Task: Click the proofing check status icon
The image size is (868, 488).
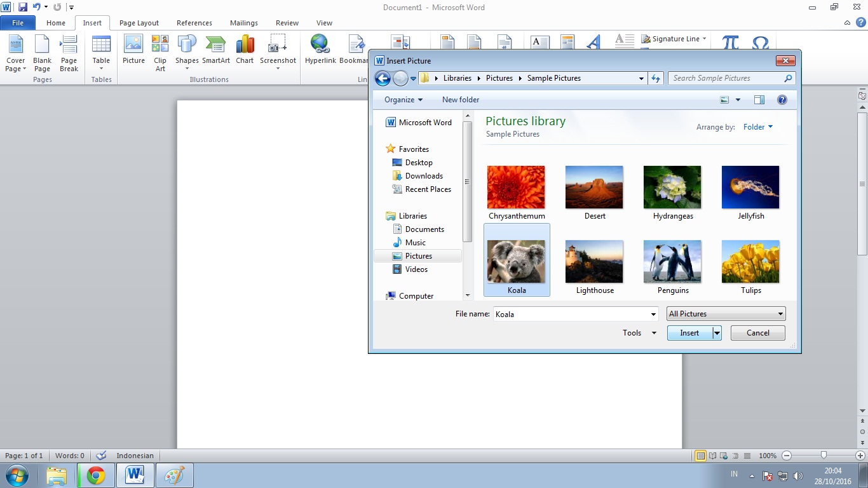Action: pyautogui.click(x=101, y=456)
